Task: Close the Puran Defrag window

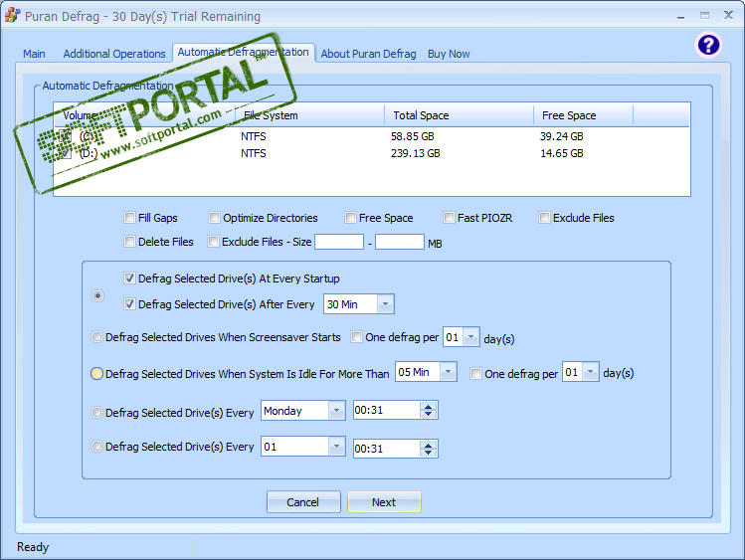Action: 728,15
